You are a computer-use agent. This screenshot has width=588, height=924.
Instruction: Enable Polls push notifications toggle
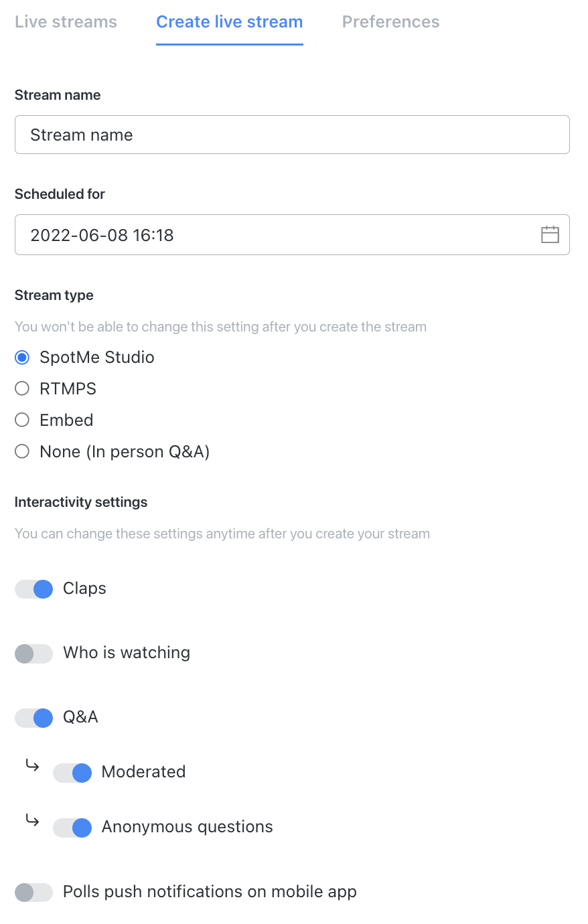[33, 892]
